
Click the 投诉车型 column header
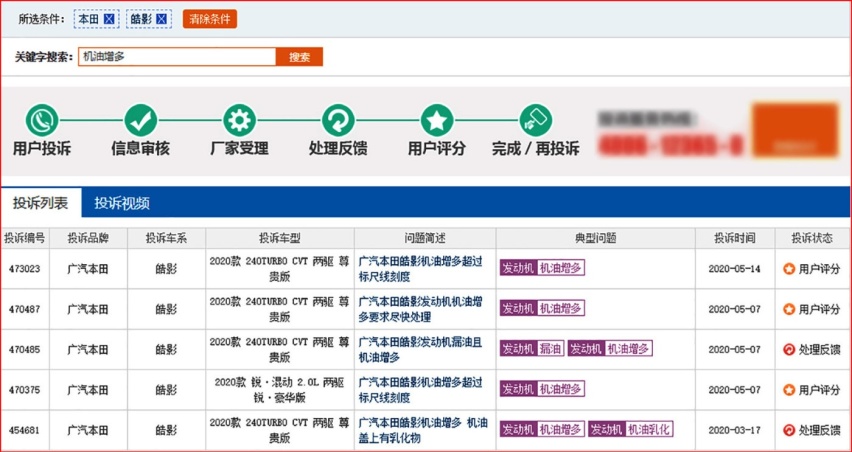[x=280, y=238]
